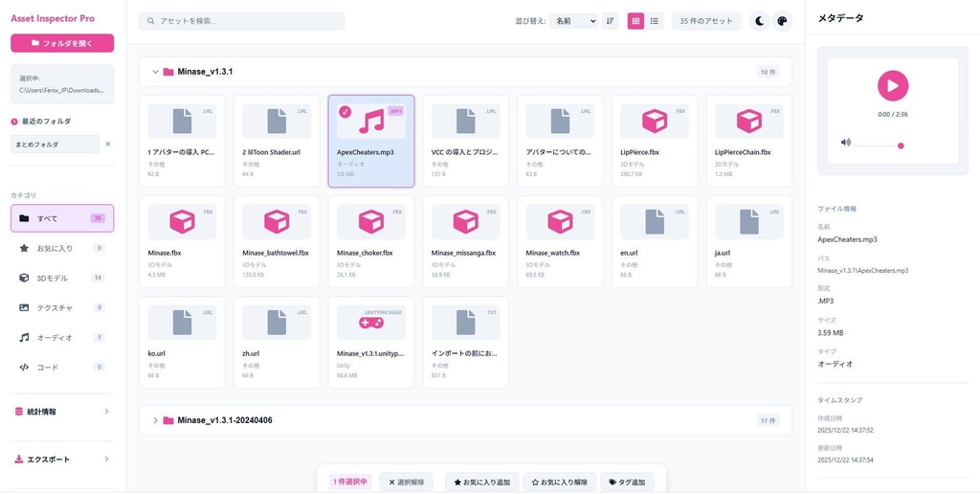The image size is (980, 494).
Task: Click creation timestamp 2025/12/22 14:37:52
Action: (845, 430)
